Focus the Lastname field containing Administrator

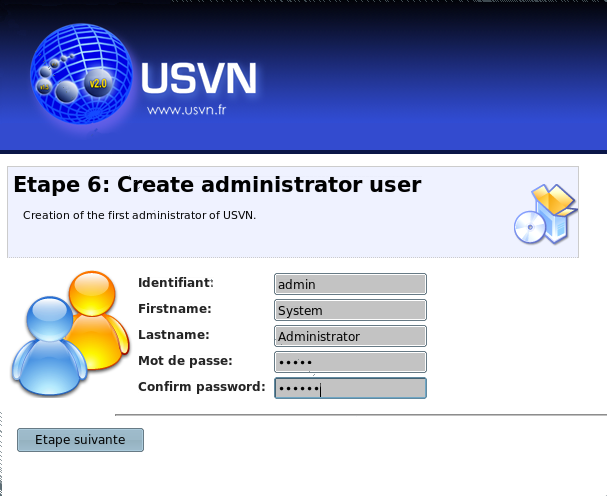pyautogui.click(x=350, y=336)
